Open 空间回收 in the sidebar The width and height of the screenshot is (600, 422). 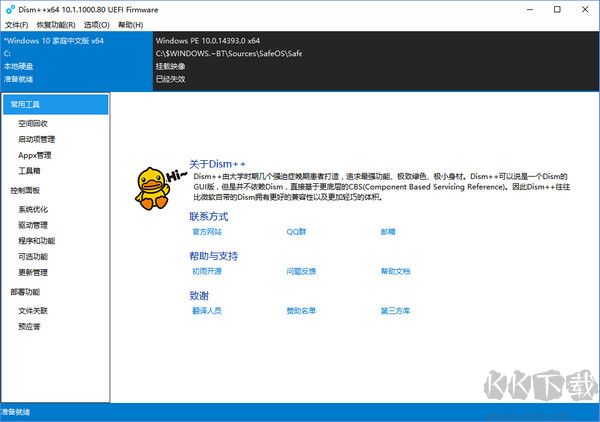click(x=33, y=123)
